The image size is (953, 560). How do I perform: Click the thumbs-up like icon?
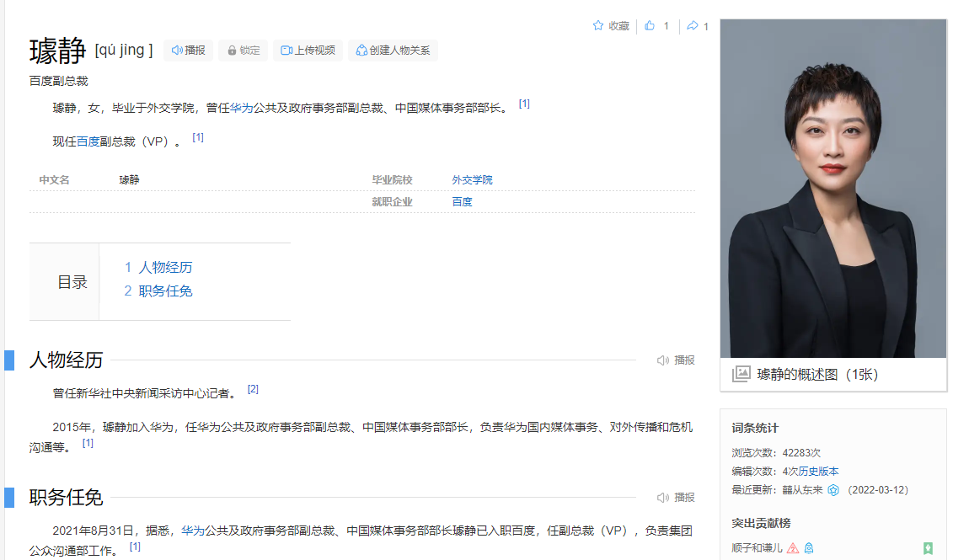(650, 25)
